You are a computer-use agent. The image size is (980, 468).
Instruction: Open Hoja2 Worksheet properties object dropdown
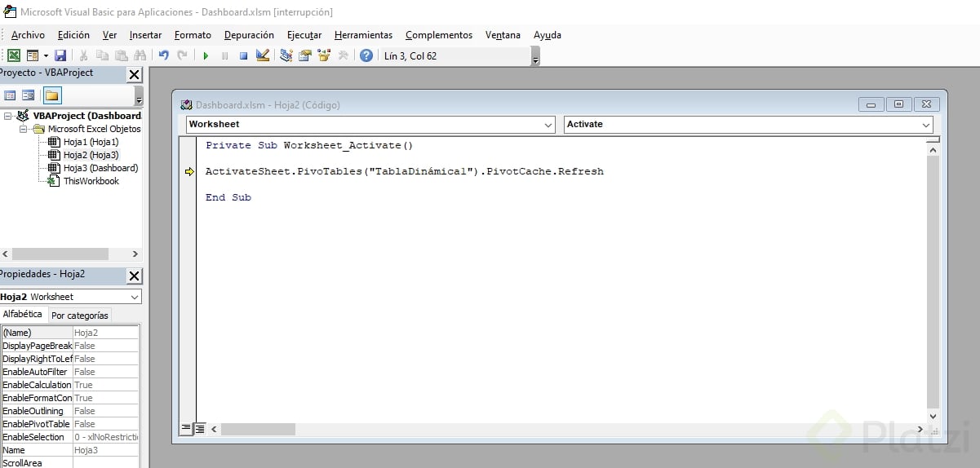[134, 297]
